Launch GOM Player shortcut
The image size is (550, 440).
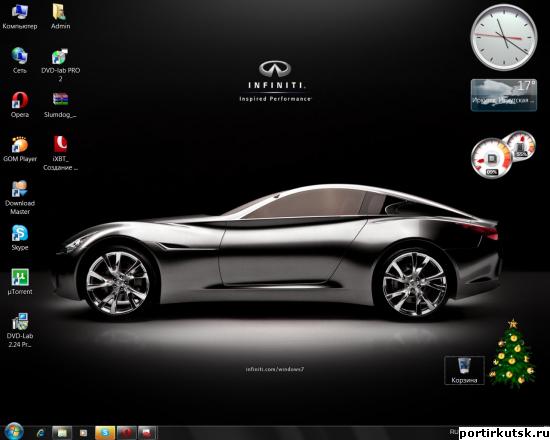(20, 149)
